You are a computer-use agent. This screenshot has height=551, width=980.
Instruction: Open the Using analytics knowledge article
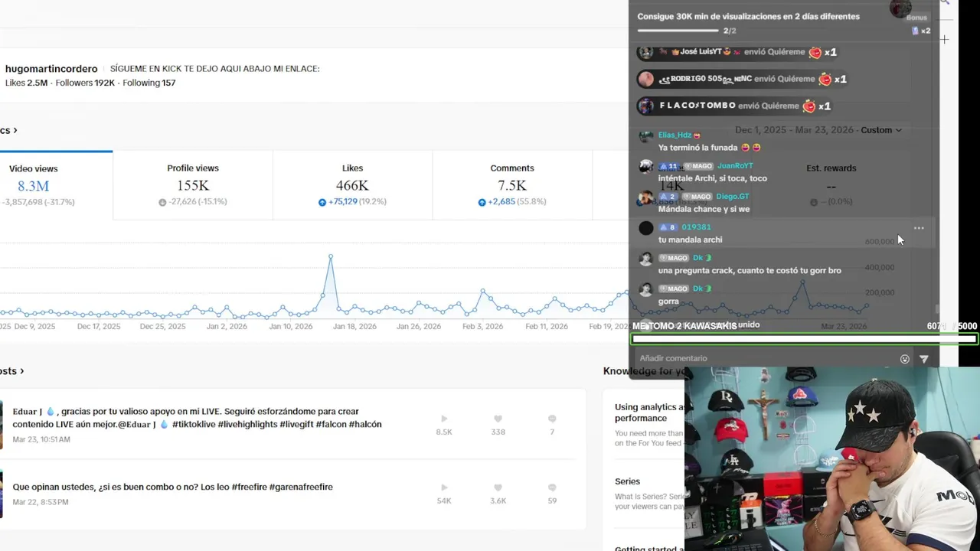(x=649, y=412)
